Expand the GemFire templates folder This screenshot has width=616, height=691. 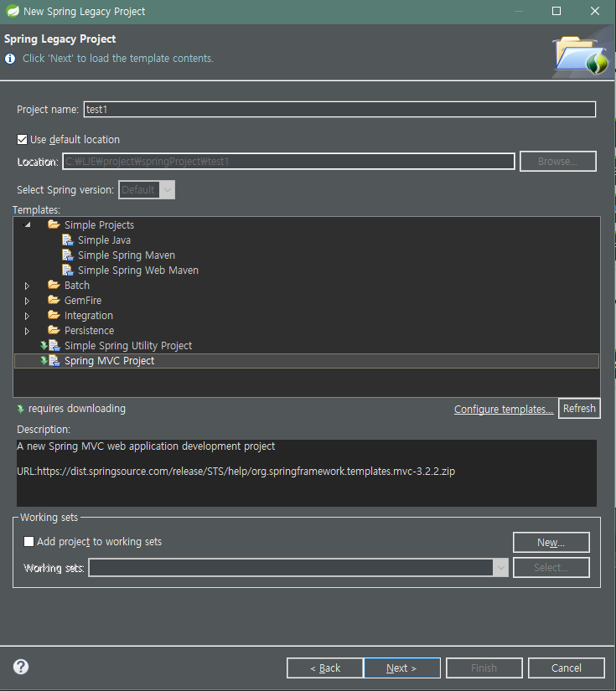pyautogui.click(x=27, y=301)
